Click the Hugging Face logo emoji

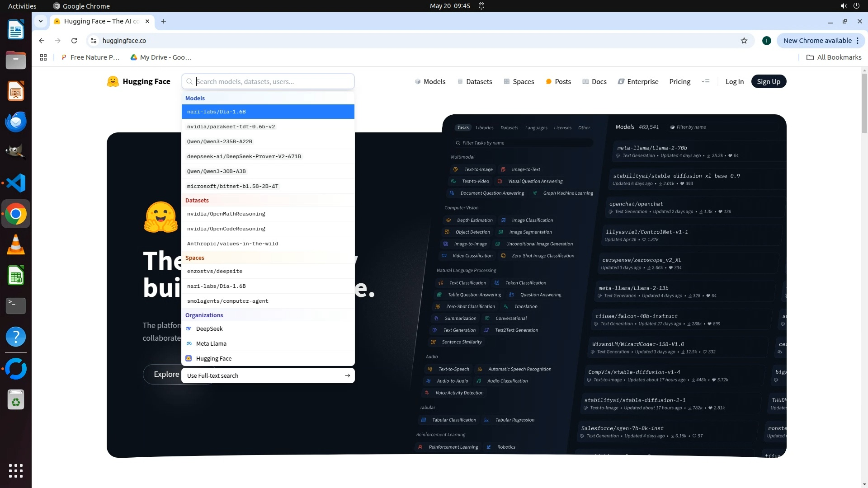point(113,81)
